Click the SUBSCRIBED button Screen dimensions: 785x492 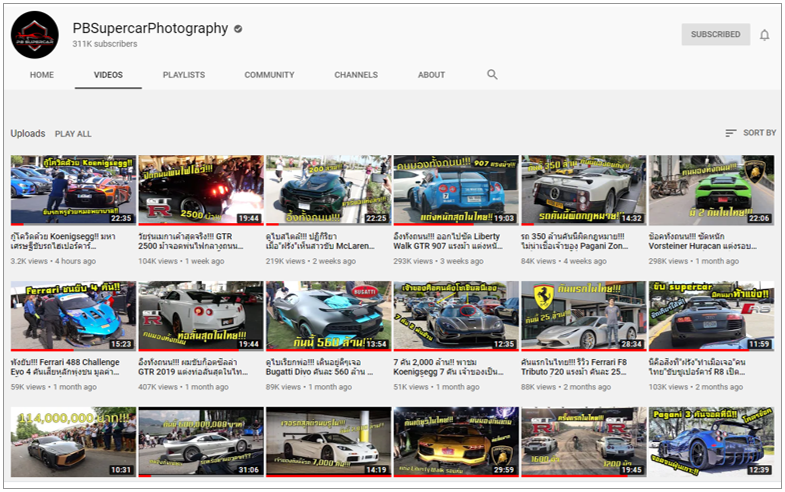tap(715, 34)
